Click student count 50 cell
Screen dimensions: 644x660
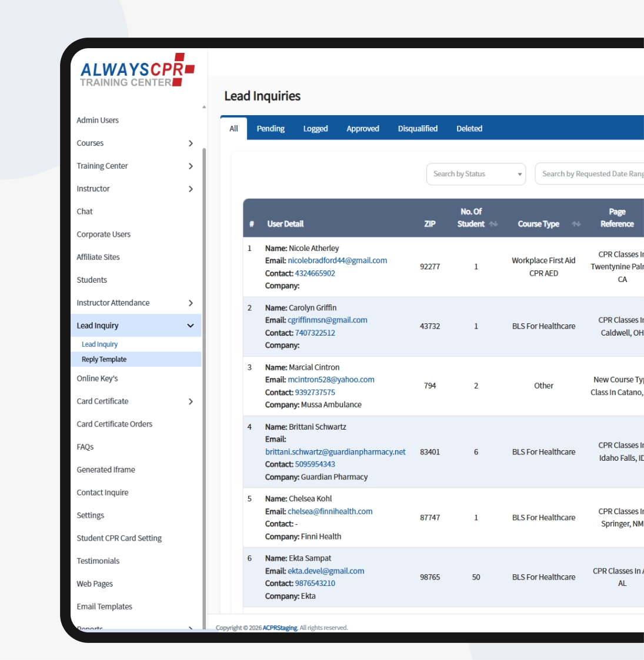[x=476, y=577]
